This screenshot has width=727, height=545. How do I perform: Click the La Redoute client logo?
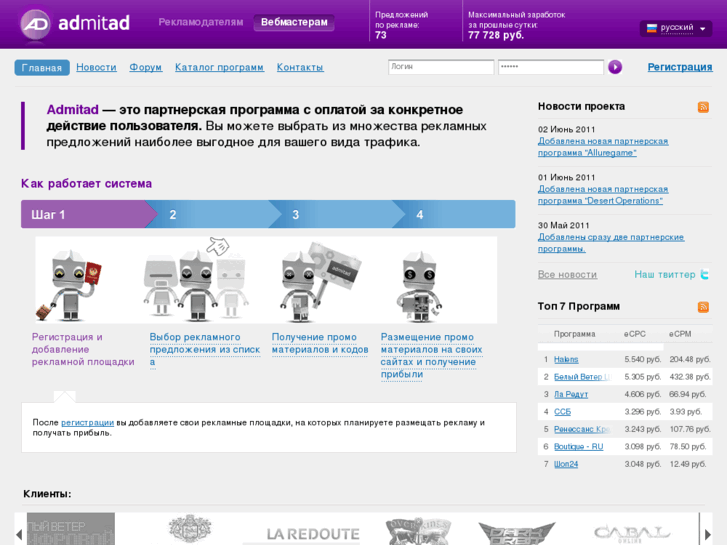click(x=313, y=534)
